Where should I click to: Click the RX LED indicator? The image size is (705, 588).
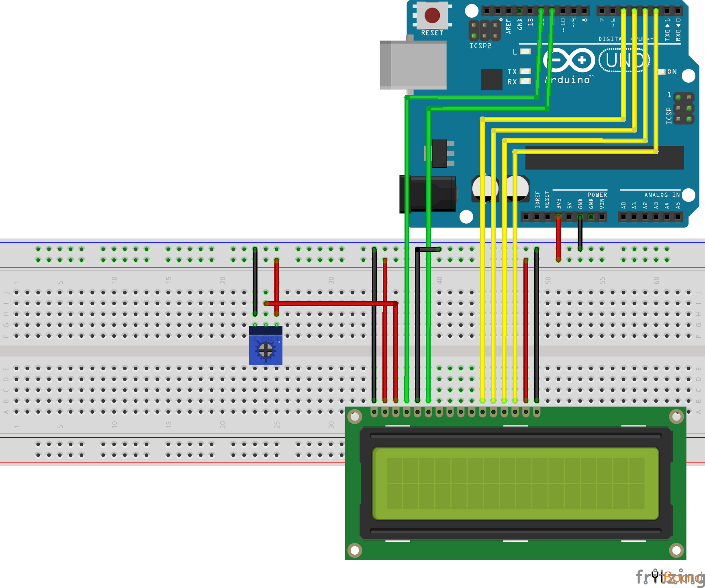525,82
